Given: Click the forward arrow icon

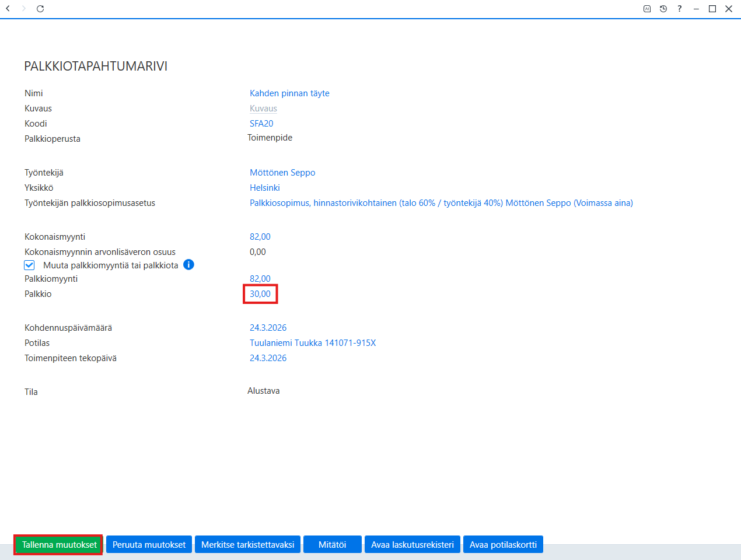Looking at the screenshot, I should coord(24,9).
